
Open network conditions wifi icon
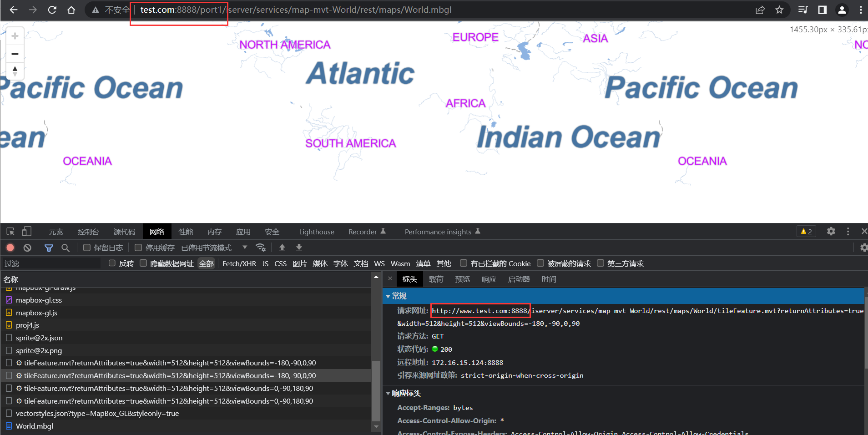click(261, 248)
